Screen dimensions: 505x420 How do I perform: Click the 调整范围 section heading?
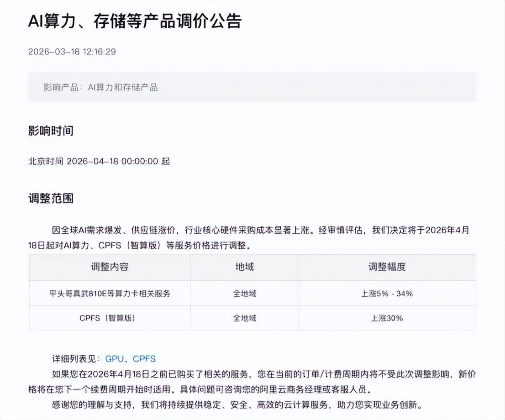coord(43,199)
